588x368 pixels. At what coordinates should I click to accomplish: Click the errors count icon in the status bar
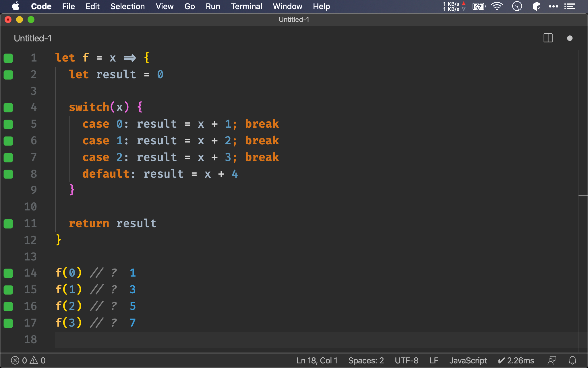coord(15,360)
